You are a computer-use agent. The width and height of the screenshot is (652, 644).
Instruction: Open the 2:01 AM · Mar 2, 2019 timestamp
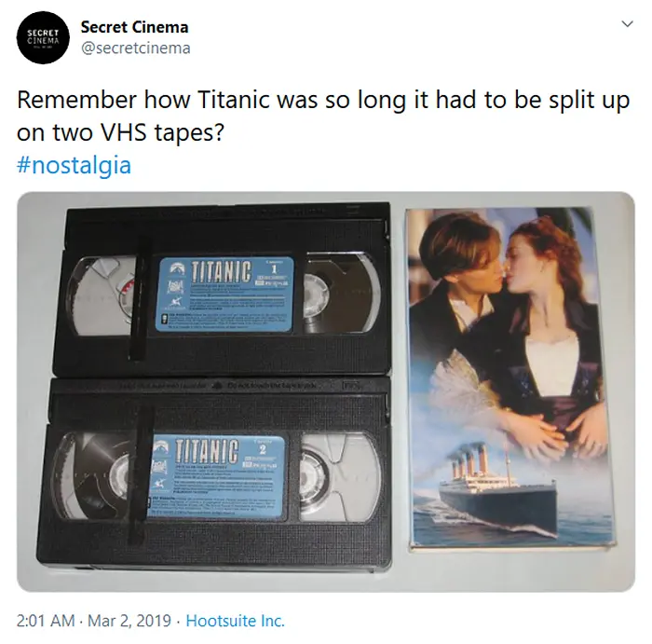tap(94, 621)
